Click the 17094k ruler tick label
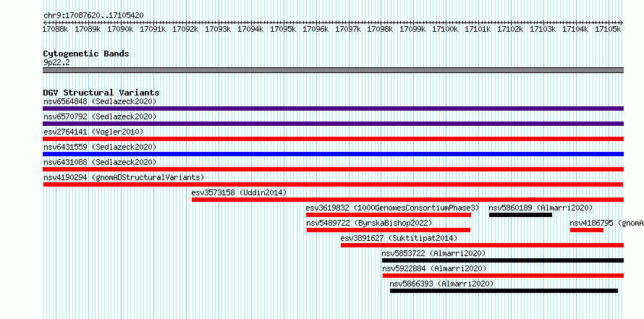The image size is (644, 319). pos(250,29)
